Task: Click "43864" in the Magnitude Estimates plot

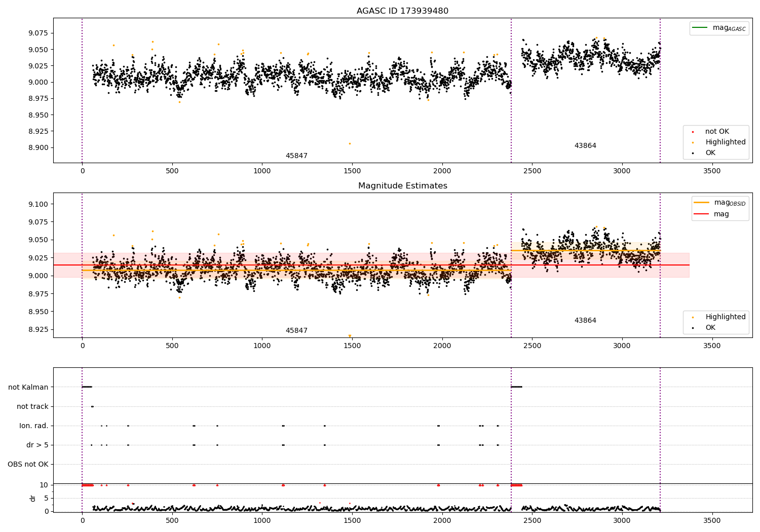Action: click(x=585, y=321)
